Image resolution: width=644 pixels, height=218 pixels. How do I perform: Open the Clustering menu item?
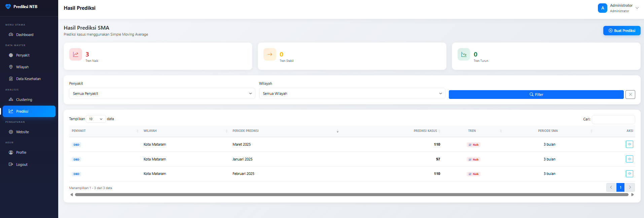[29, 100]
